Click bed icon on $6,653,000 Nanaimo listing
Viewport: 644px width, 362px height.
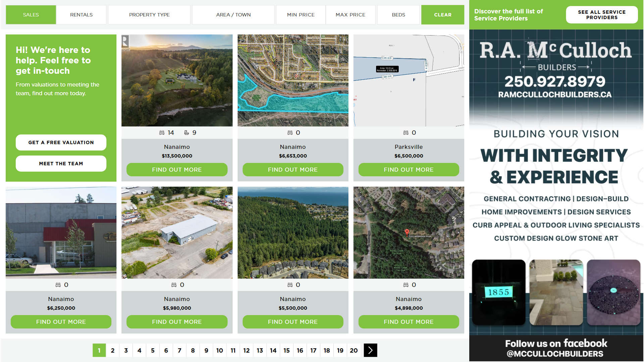pyautogui.click(x=290, y=133)
